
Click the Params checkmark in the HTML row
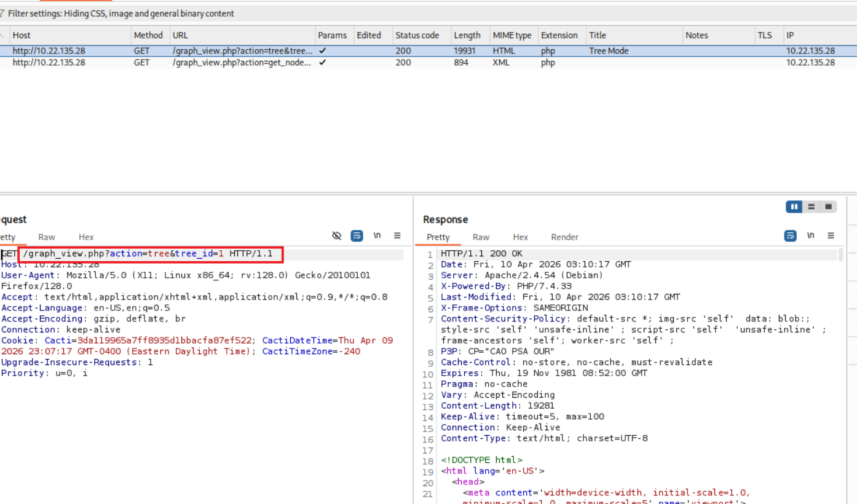coord(323,51)
